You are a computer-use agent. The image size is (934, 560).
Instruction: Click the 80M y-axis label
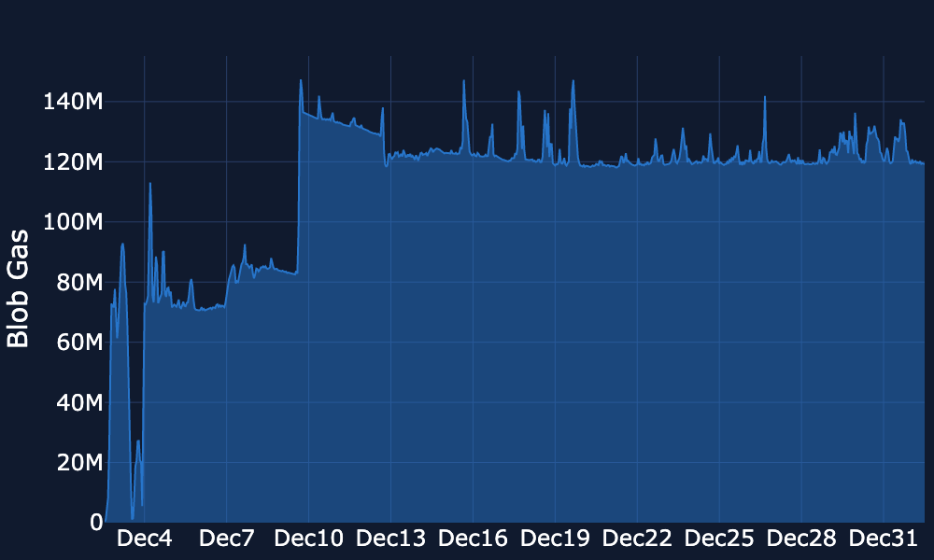(x=79, y=282)
